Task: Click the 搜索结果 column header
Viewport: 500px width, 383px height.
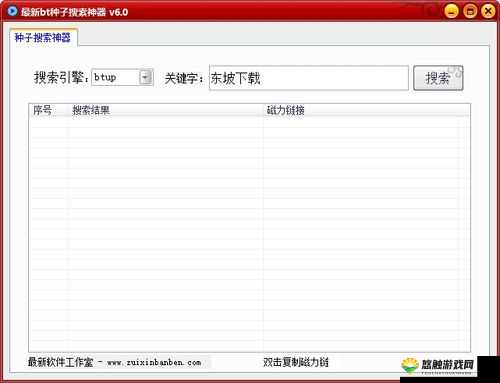Action: pyautogui.click(x=91, y=110)
